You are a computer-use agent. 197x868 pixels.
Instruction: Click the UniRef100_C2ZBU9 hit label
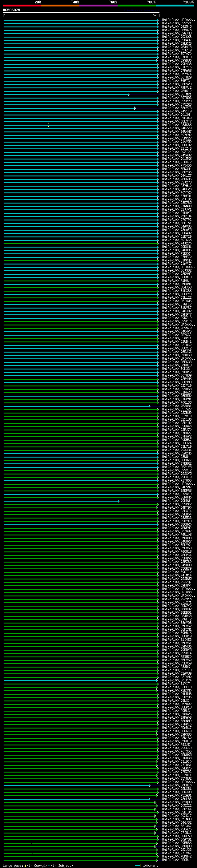pyautogui.click(x=176, y=412)
